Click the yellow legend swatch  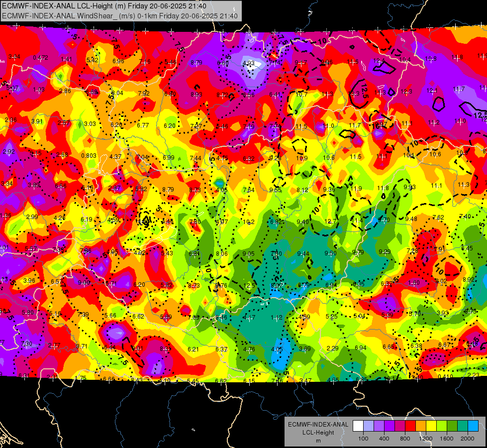(431, 426)
